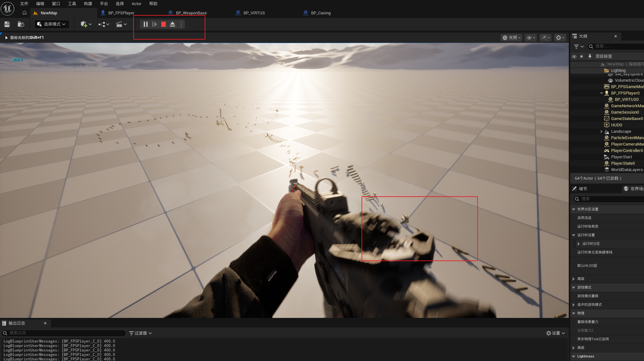Image resolution: width=644 pixels, height=361 pixels.
Task: Select GameSession0 in the Outliner
Action: point(625,112)
